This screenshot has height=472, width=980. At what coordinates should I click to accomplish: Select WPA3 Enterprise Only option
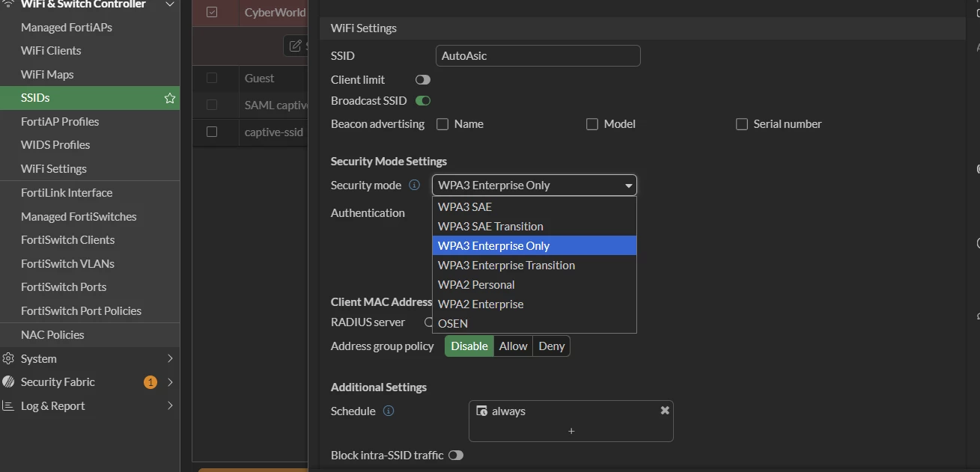pos(535,245)
